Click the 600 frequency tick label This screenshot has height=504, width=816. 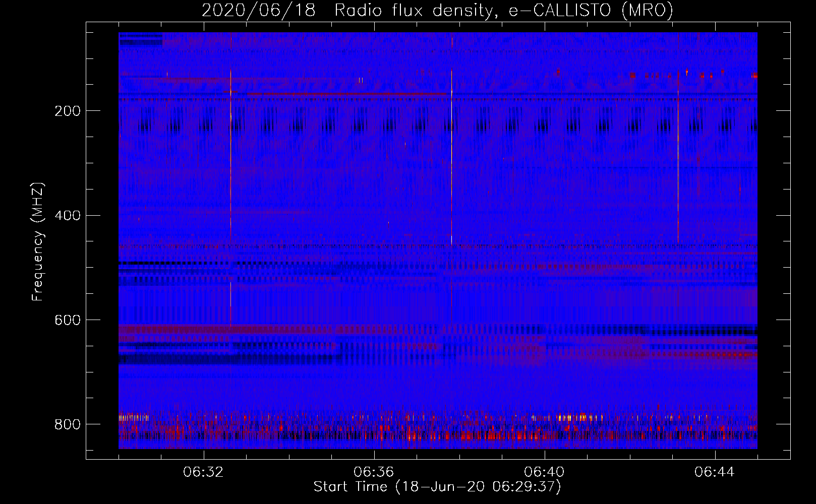[x=68, y=321]
